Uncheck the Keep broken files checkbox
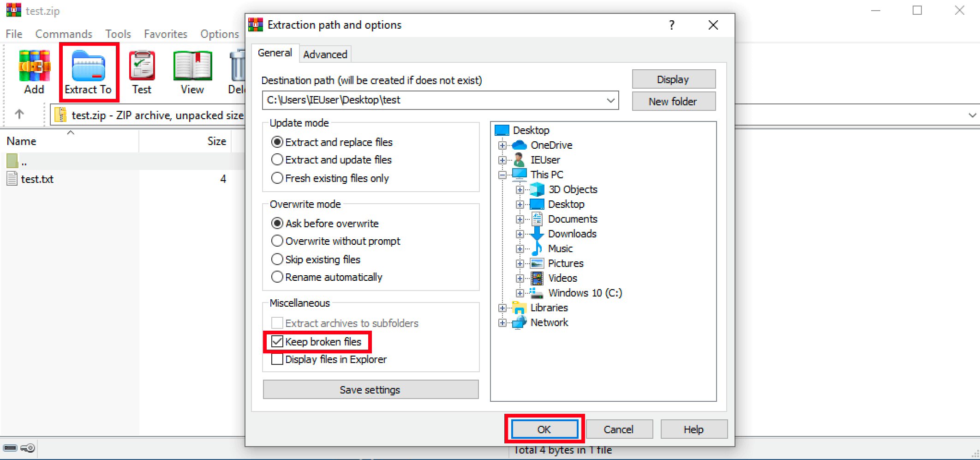The height and width of the screenshot is (460, 980). click(277, 342)
